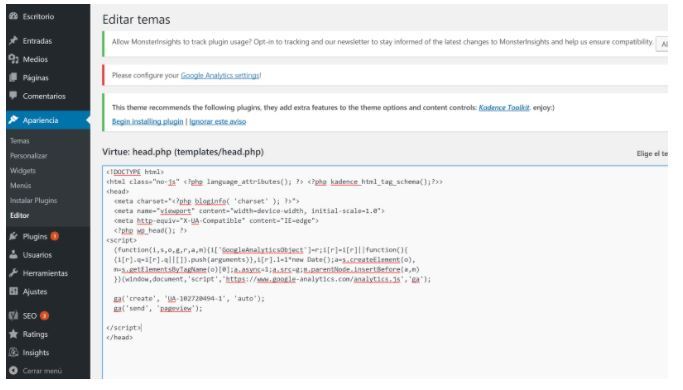Click the Ajustes settings icon
Image resolution: width=683 pixels, height=390 pixels.
(13, 292)
